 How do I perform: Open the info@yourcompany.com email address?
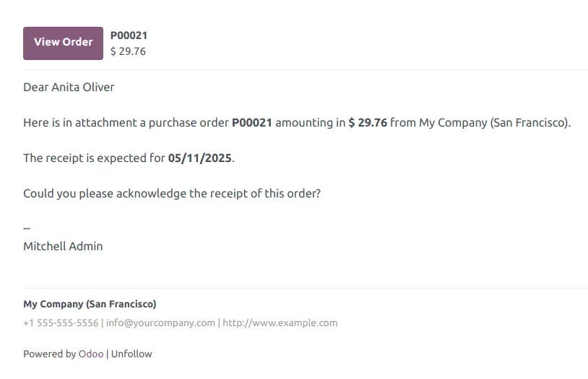pos(160,323)
